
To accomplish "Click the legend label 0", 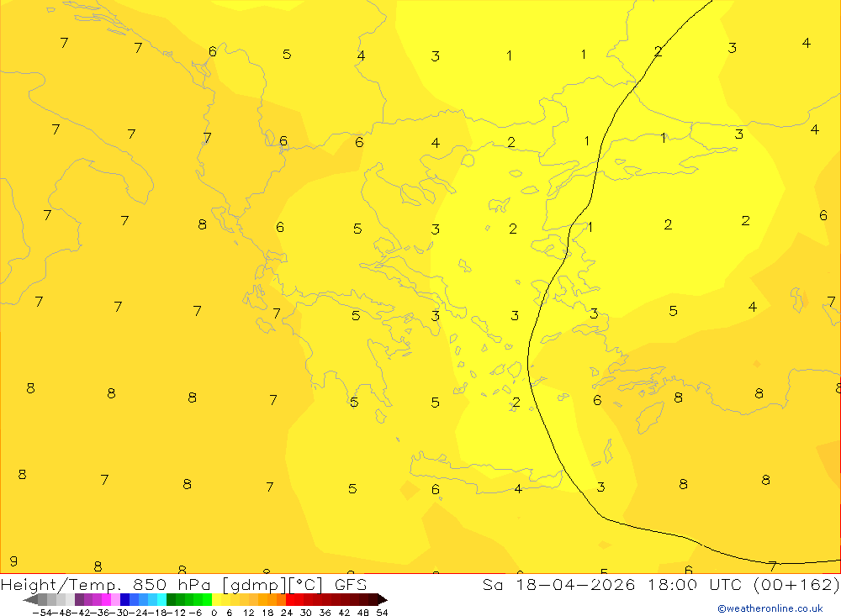I will point(214,613).
